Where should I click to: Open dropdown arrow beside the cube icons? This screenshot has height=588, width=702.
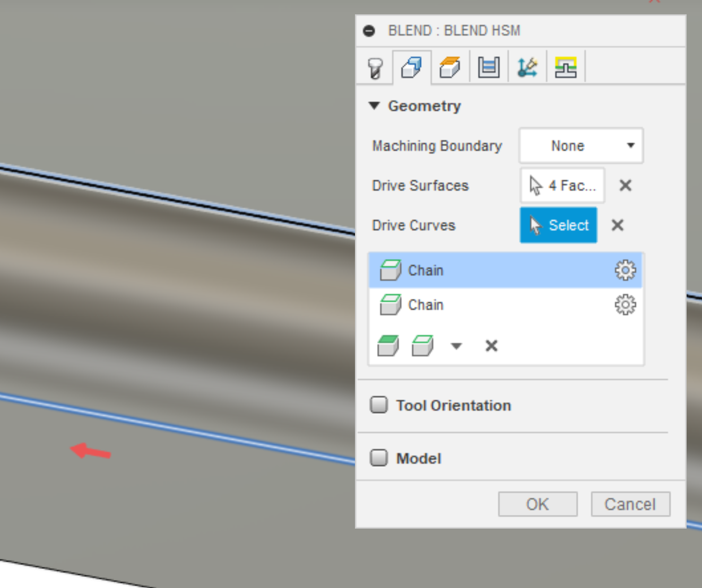click(x=455, y=346)
